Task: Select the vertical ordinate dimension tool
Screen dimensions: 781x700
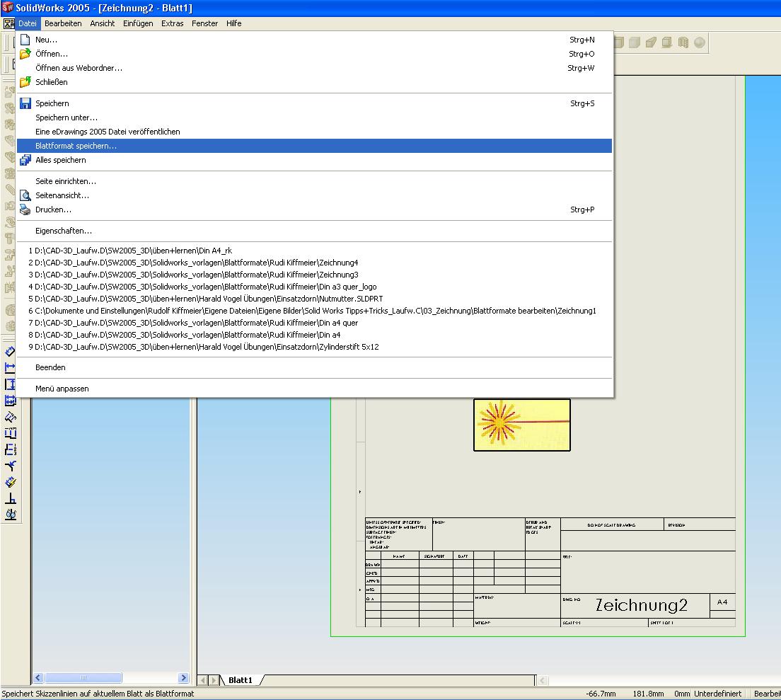Action: click(10, 449)
